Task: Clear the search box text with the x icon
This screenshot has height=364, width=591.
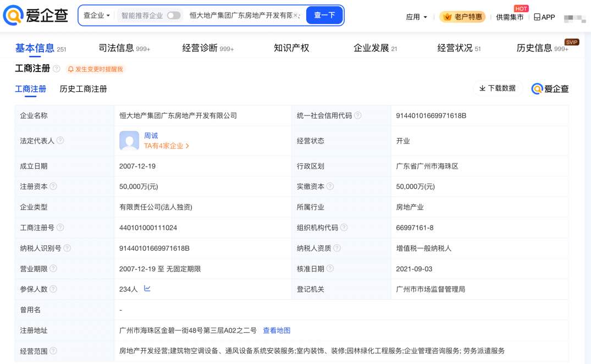Action: coord(296,15)
